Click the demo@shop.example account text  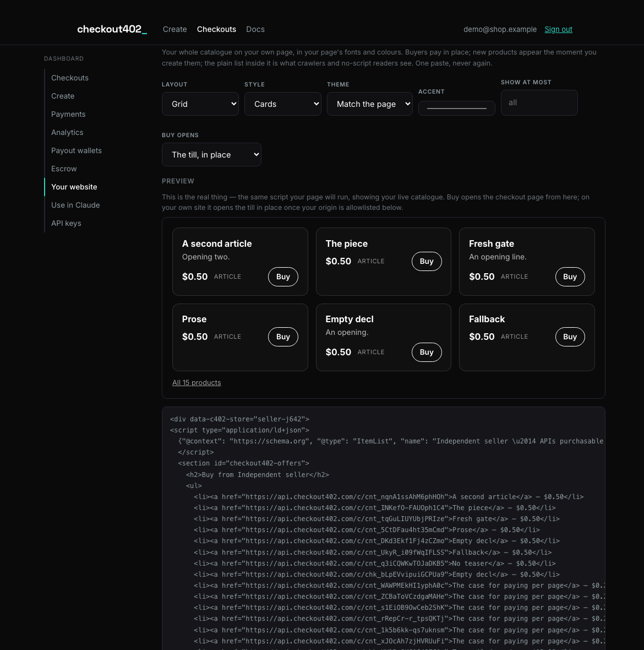(500, 29)
